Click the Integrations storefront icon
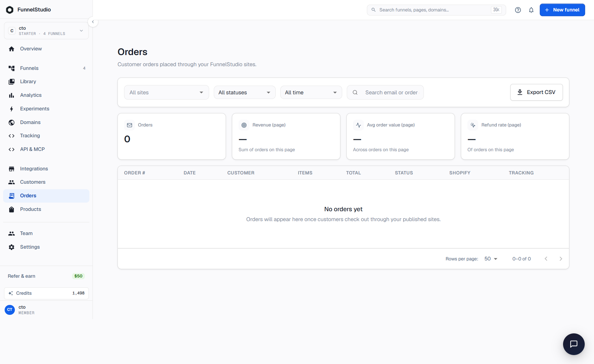The image size is (594, 364). click(x=11, y=169)
